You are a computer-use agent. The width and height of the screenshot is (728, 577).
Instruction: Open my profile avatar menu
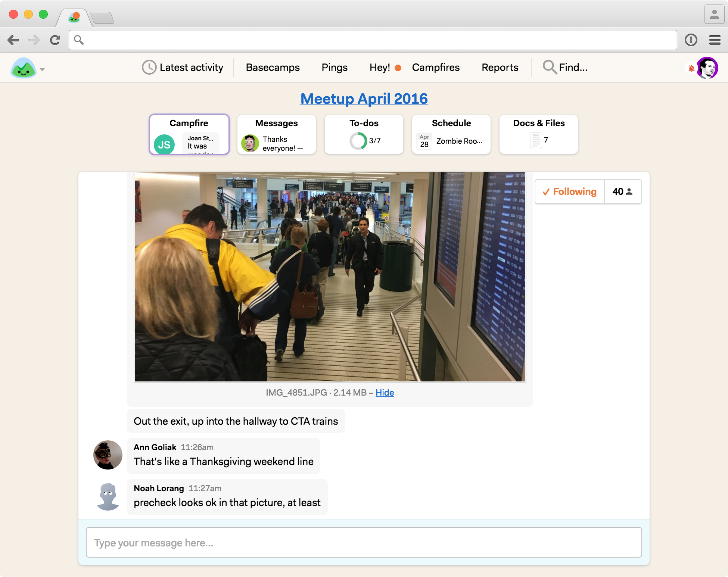coord(707,68)
